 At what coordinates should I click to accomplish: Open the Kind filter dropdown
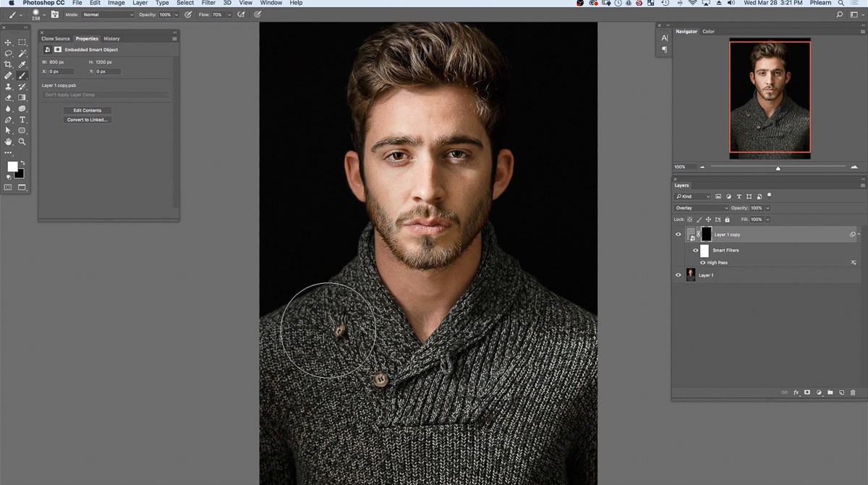[x=692, y=196]
